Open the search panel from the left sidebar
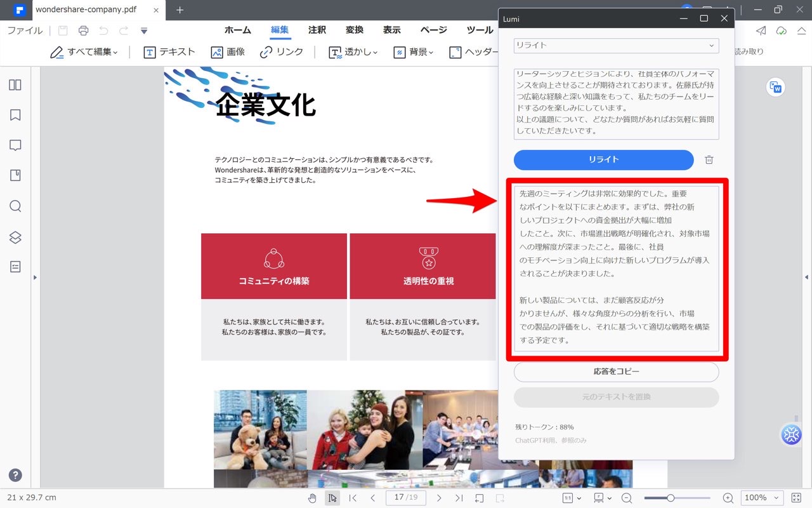Viewport: 812px width, 508px height. 15,206
